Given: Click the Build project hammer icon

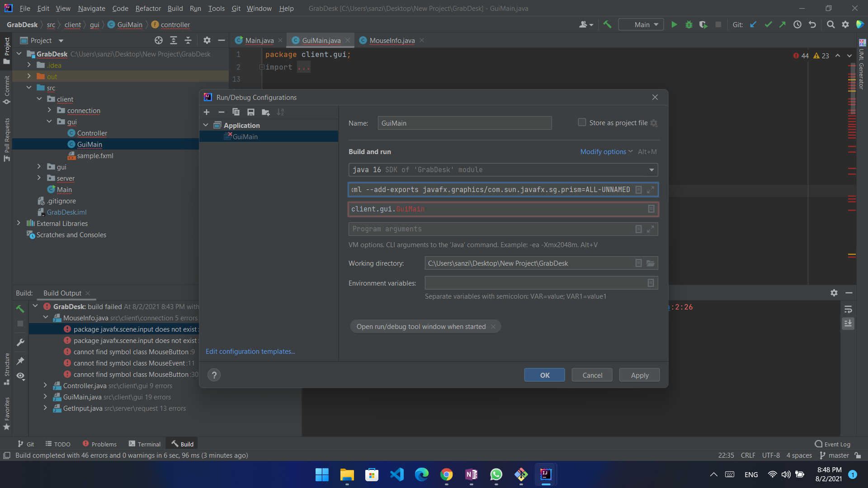Looking at the screenshot, I should point(607,24).
